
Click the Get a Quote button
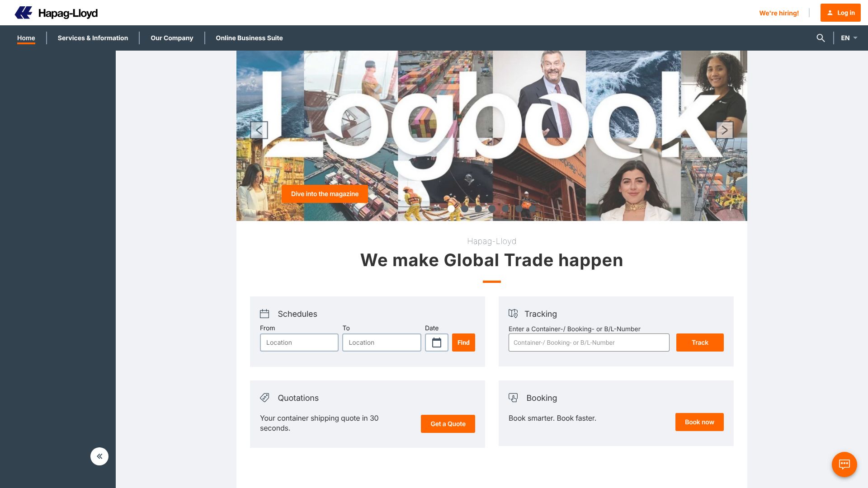[x=448, y=424]
